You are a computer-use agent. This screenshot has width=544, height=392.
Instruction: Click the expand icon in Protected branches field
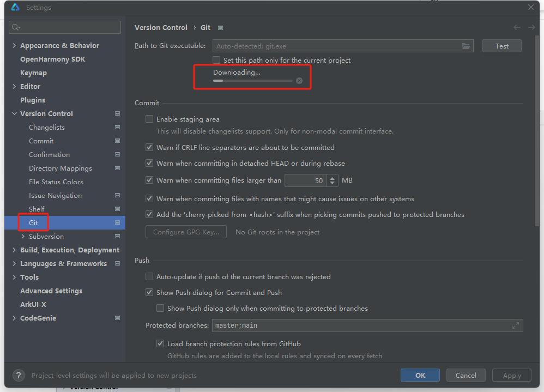tap(516, 325)
